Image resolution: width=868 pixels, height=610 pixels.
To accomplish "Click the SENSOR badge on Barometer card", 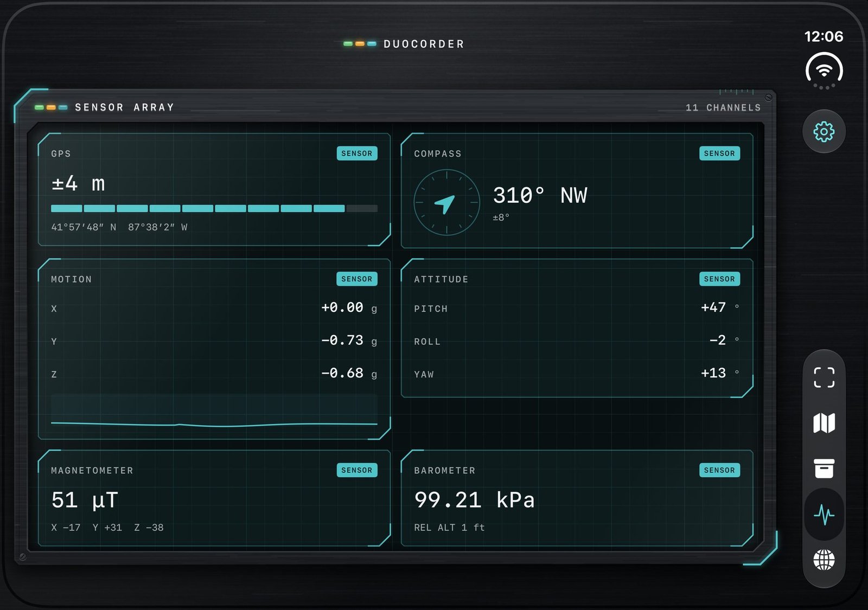I will [719, 470].
